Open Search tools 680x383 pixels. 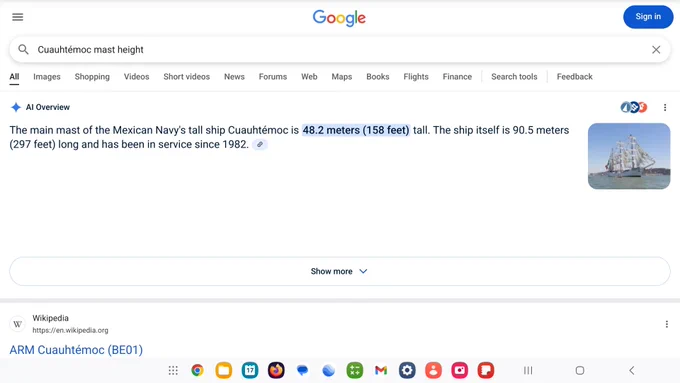[x=514, y=77]
